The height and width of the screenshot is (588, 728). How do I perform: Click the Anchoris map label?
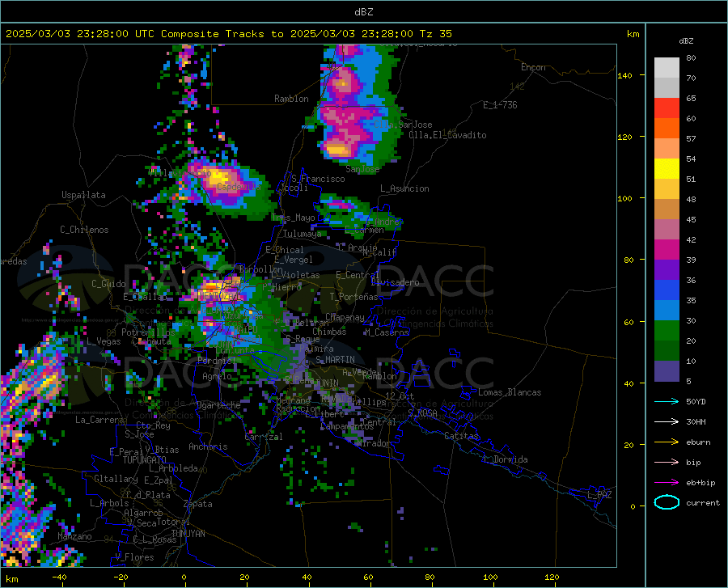click(208, 446)
